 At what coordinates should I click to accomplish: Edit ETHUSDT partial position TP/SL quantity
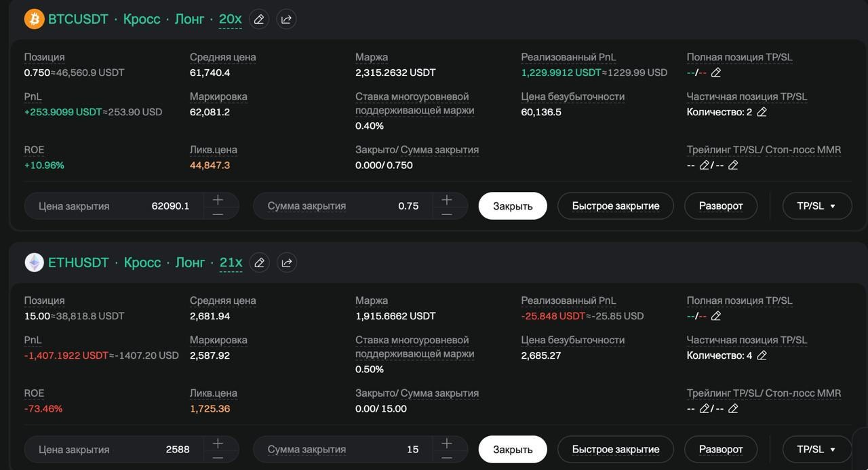[762, 355]
